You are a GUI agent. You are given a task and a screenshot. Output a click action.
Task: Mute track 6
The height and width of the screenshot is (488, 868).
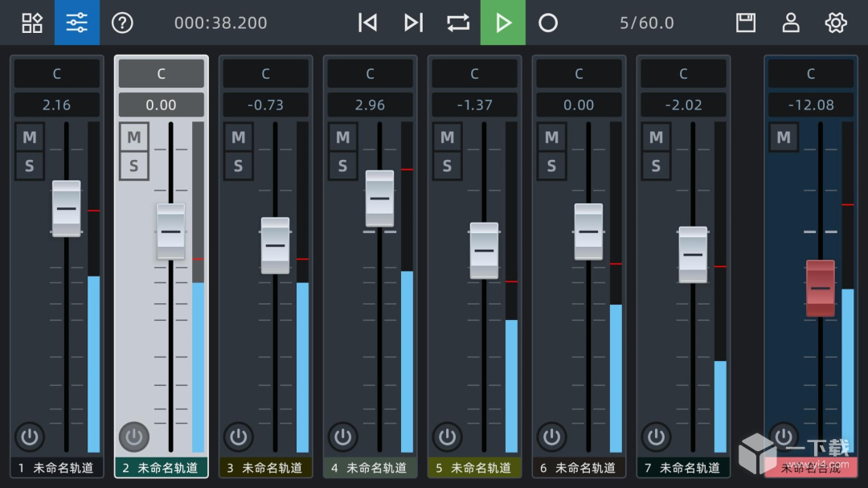click(552, 137)
